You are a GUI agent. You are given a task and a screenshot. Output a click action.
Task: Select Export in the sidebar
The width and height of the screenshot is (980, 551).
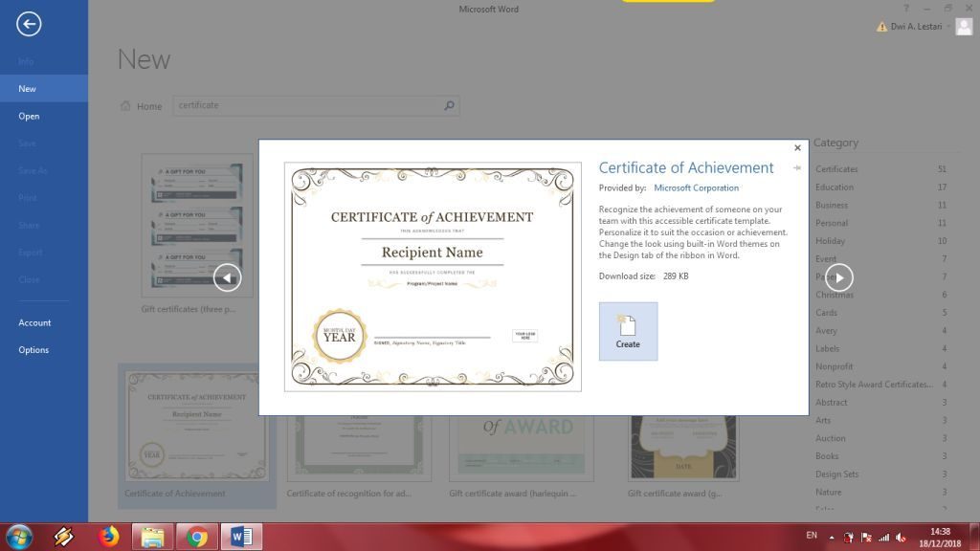tap(44, 253)
